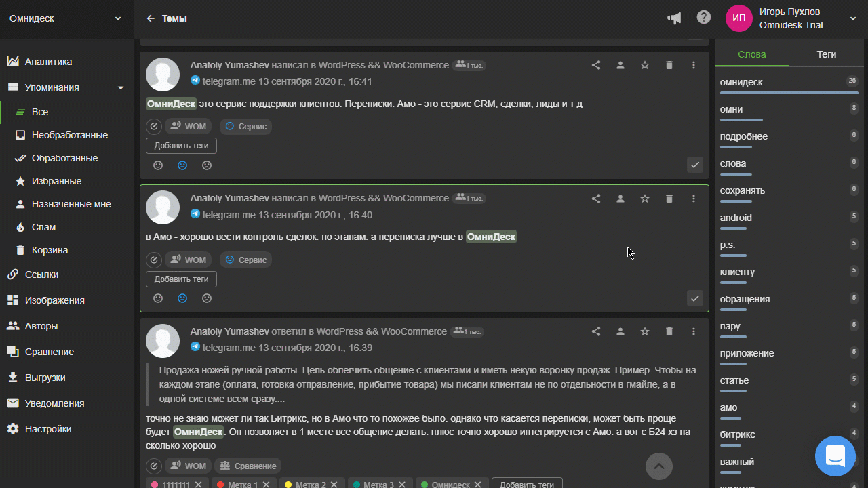Screen dimensions: 868x488
Task: Delete the 16:41 mention
Action: pos(669,65)
